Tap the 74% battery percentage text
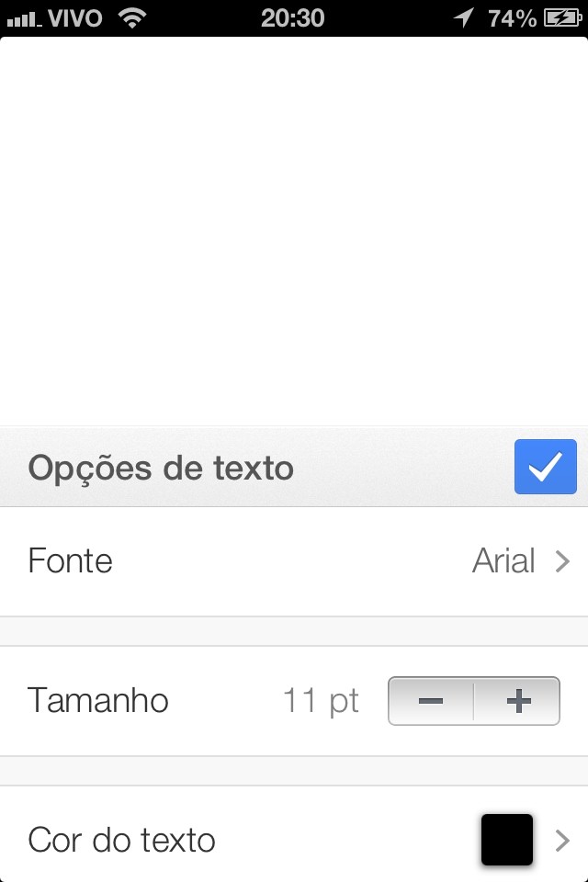 point(512,17)
